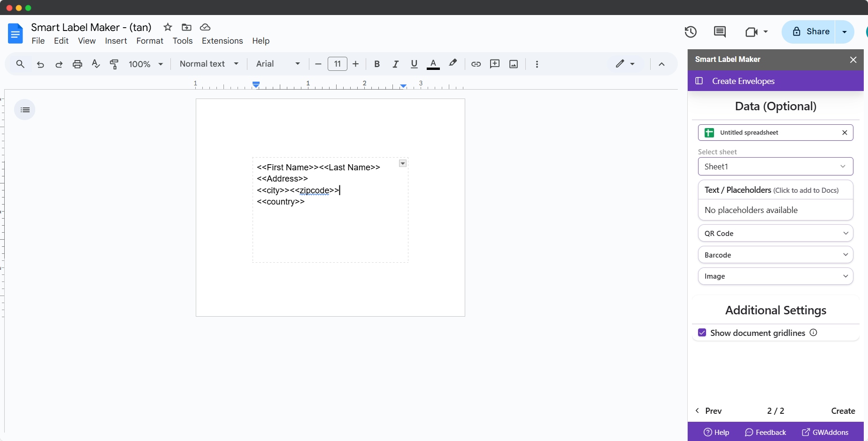The height and width of the screenshot is (441, 868).
Task: Click the <<country>> placeholder text
Action: tap(281, 202)
